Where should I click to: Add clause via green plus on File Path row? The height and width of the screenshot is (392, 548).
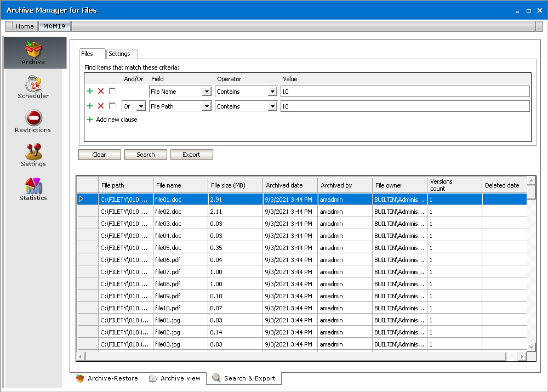tap(90, 106)
